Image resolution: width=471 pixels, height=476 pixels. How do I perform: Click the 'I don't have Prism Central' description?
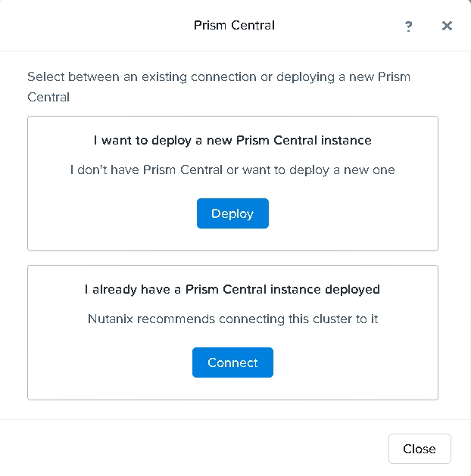[232, 170]
